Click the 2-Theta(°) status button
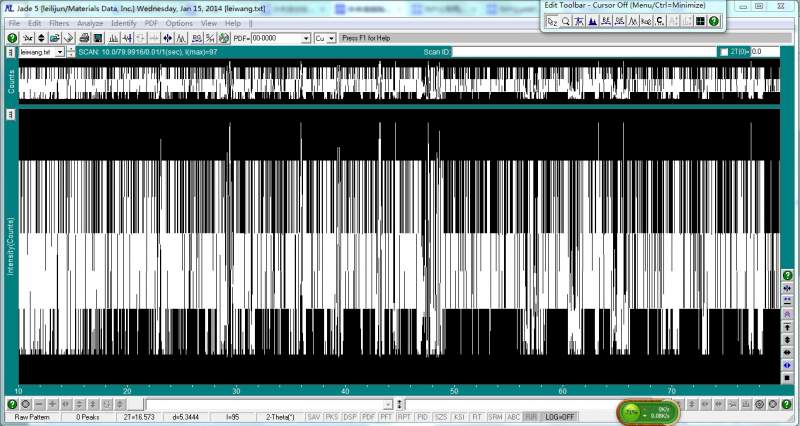The image size is (800, 426). tap(280, 417)
